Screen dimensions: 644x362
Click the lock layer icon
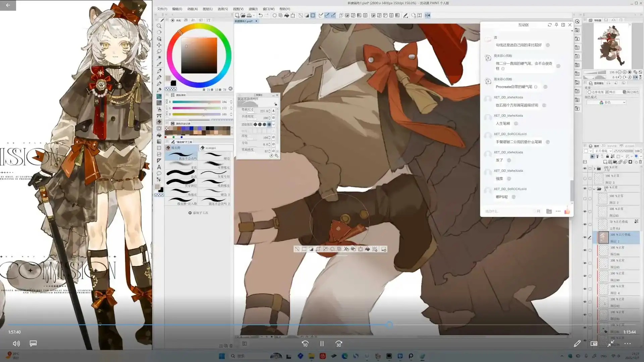click(607, 157)
